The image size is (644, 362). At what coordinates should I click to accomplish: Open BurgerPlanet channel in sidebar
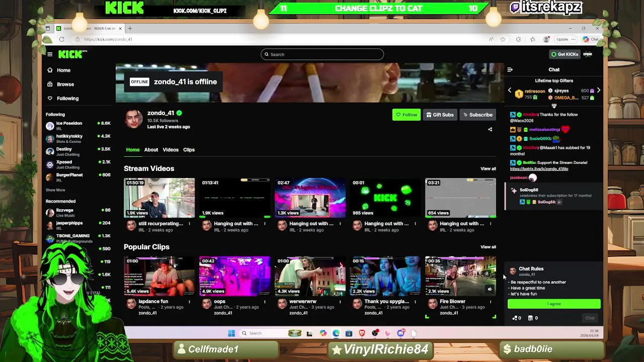78,177
